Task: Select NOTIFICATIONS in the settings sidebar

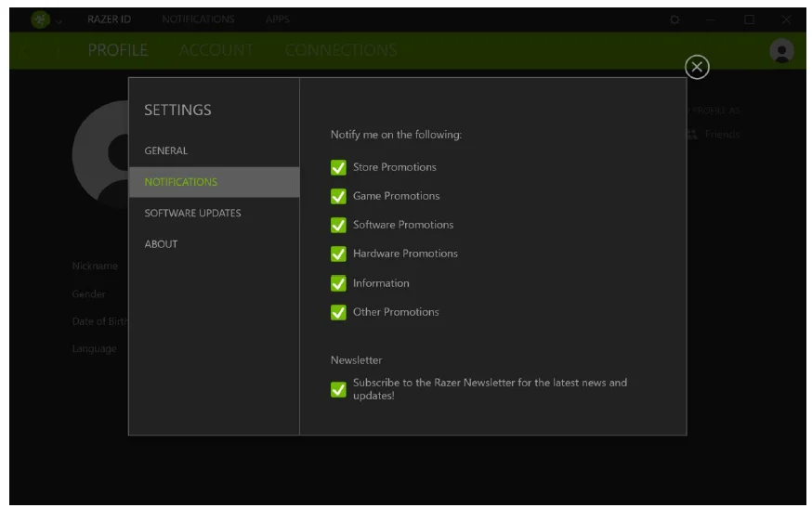Action: (214, 182)
